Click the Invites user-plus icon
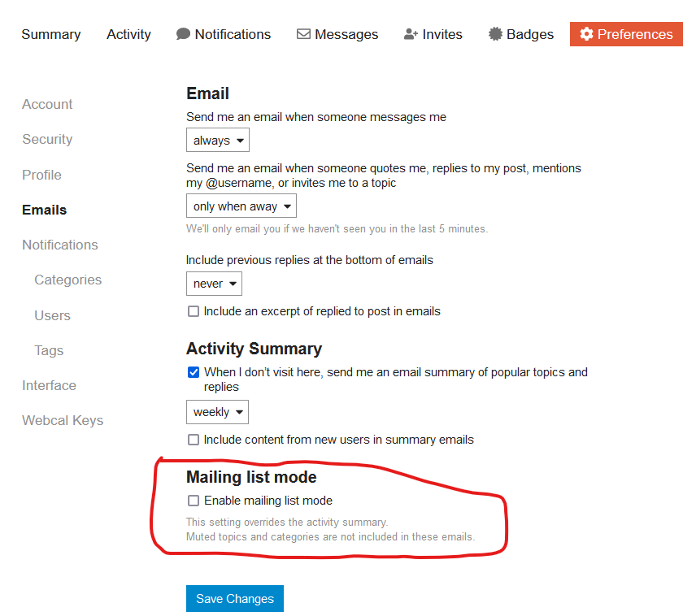 (411, 34)
